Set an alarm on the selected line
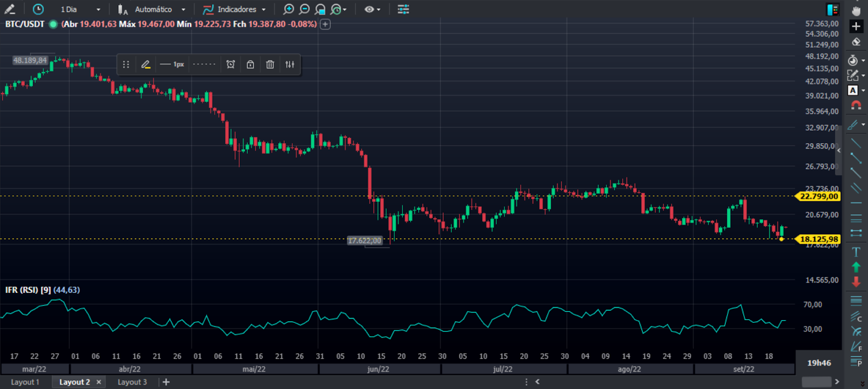The image size is (868, 389). pos(231,65)
